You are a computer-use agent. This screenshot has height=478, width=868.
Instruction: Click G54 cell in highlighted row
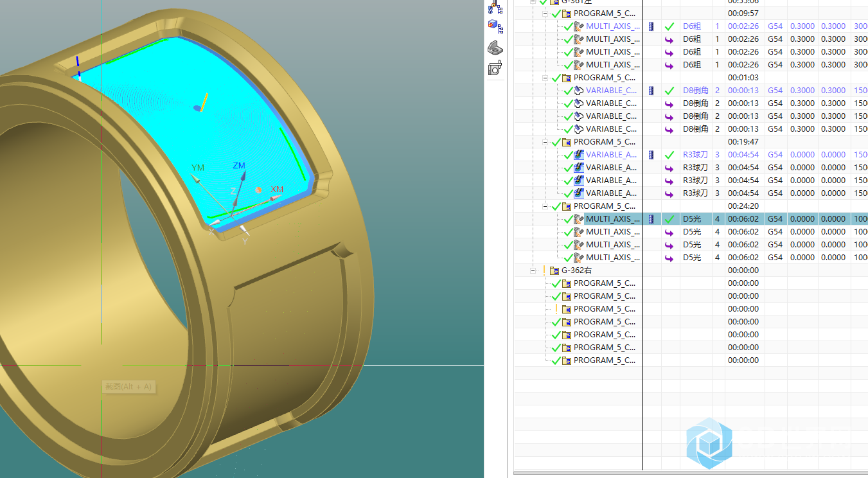[775, 219]
